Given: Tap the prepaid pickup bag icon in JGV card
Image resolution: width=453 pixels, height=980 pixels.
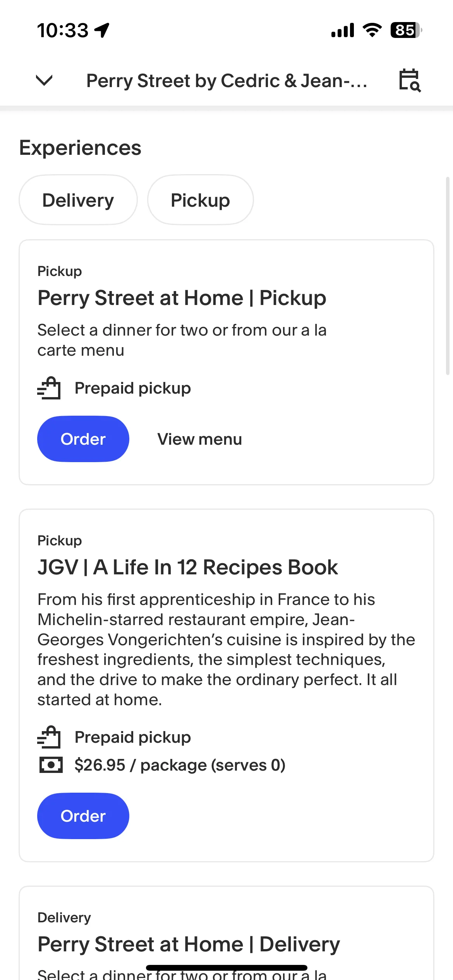Looking at the screenshot, I should pyautogui.click(x=49, y=737).
